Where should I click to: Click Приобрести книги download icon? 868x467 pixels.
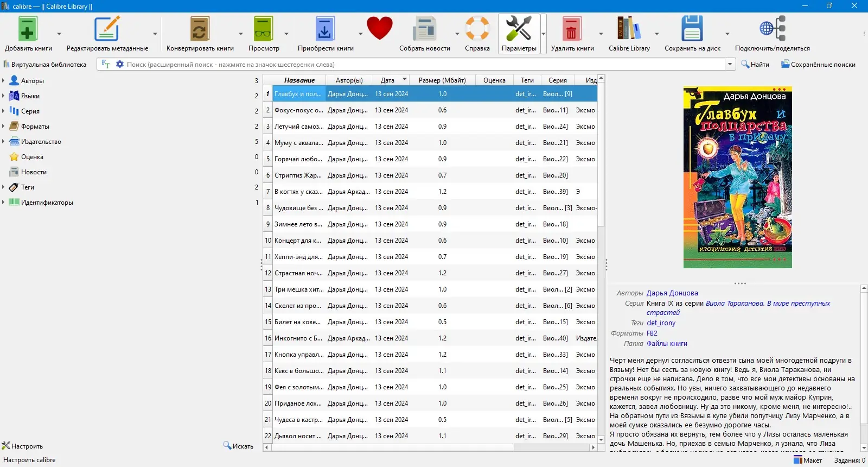[x=325, y=29]
